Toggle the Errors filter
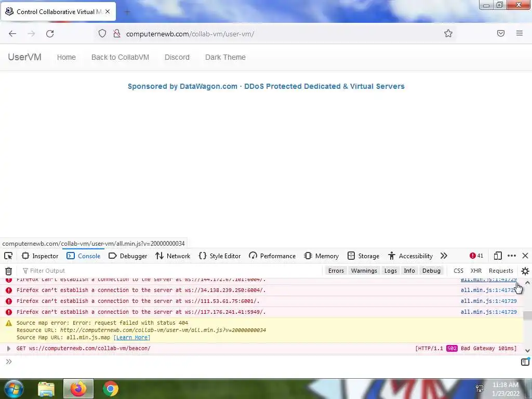 [336, 271]
